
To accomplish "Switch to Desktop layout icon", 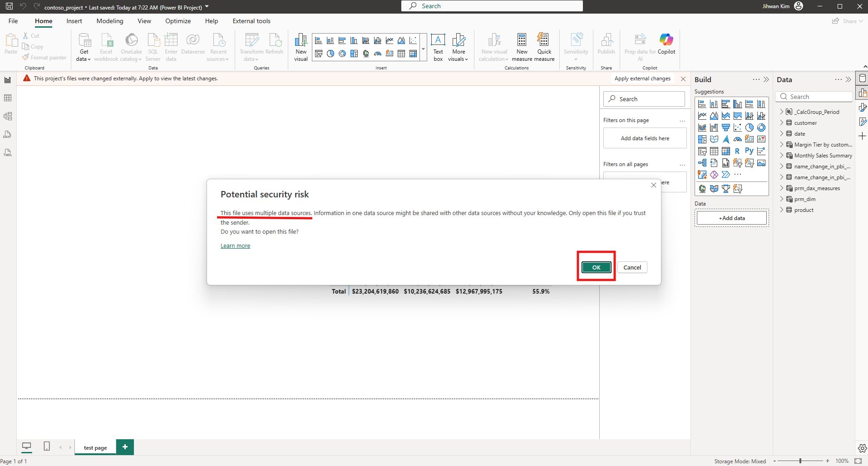I will [x=27, y=446].
